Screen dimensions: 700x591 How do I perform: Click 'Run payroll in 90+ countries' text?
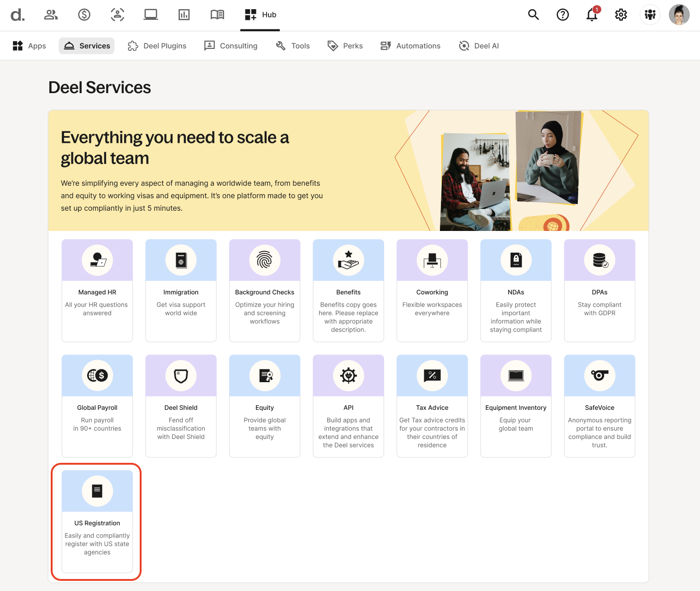click(97, 424)
